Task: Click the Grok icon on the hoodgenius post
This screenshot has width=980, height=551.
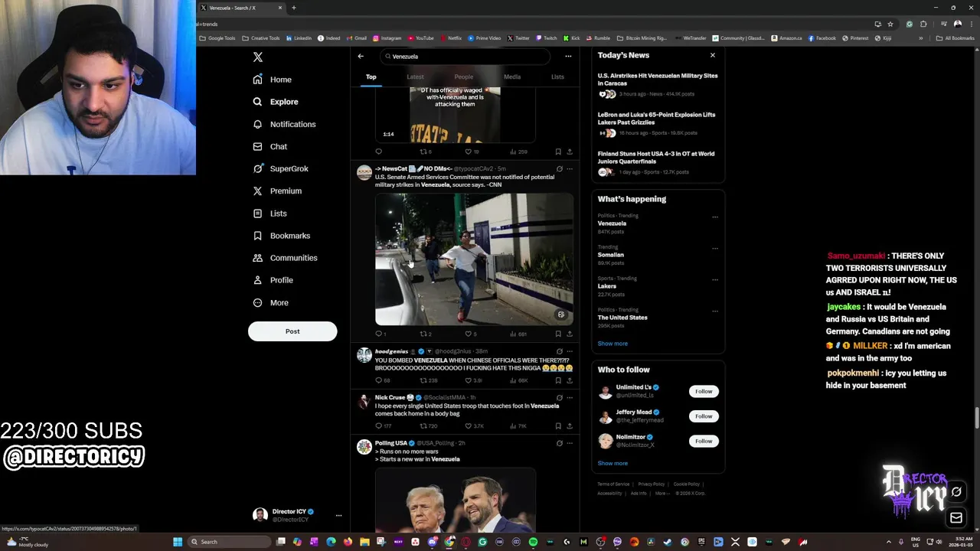Action: tap(559, 351)
